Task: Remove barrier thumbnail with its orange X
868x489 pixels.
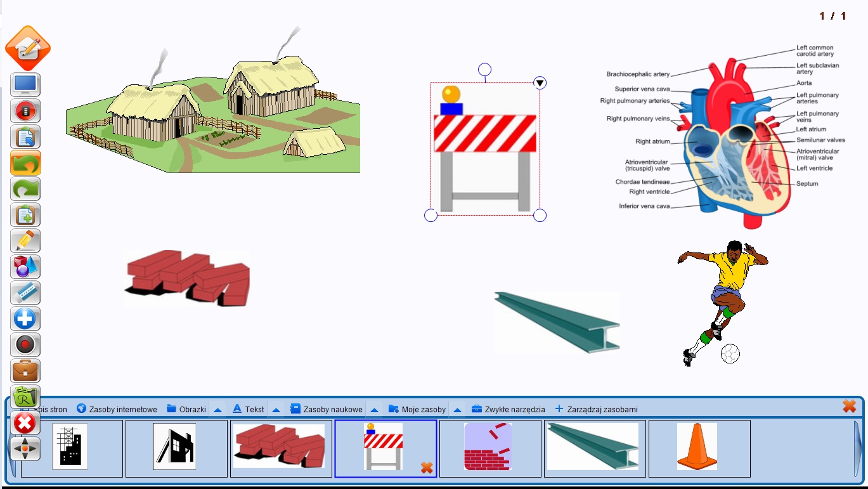Action: pos(427,468)
